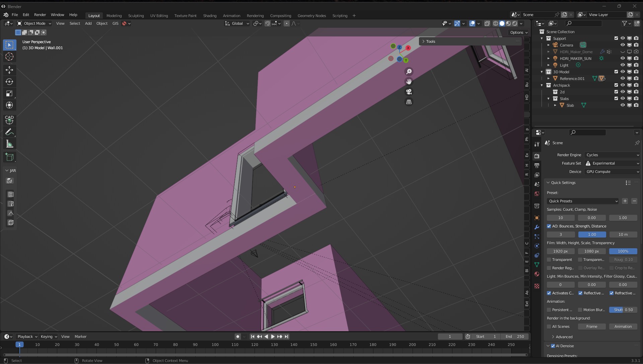Select the Scale tool

9,93
